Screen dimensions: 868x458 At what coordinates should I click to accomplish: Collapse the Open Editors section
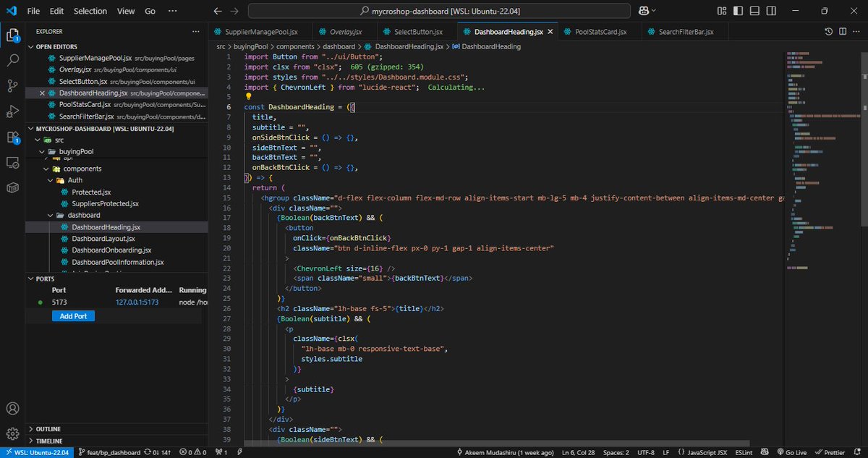[116, 46]
